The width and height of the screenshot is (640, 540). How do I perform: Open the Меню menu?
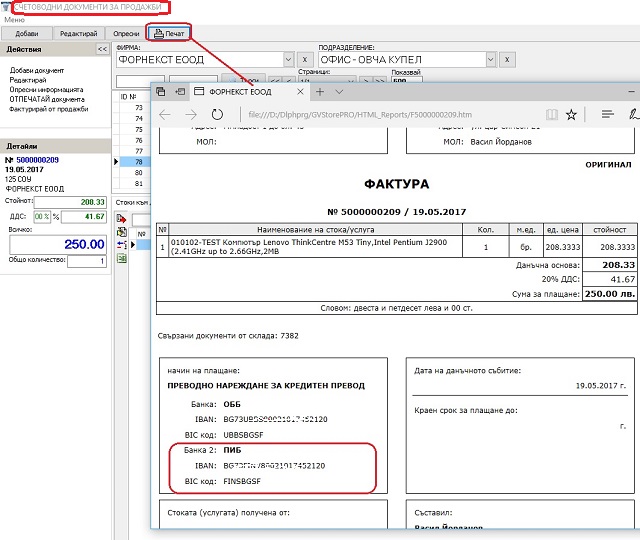click(14, 20)
